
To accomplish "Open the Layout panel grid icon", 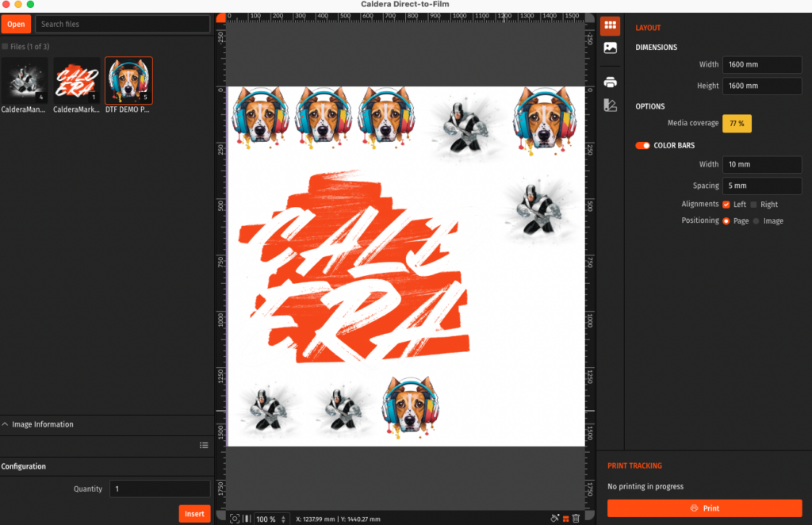I will (x=610, y=25).
